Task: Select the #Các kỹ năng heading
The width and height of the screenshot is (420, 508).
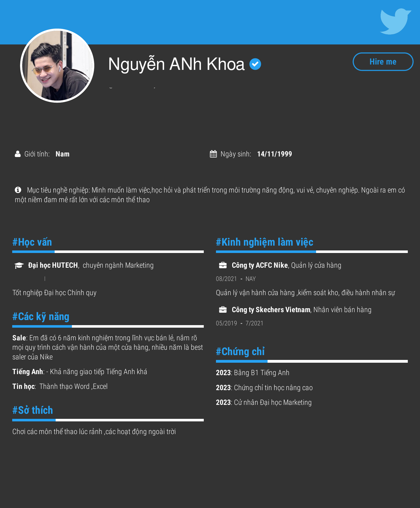Action: (x=41, y=317)
